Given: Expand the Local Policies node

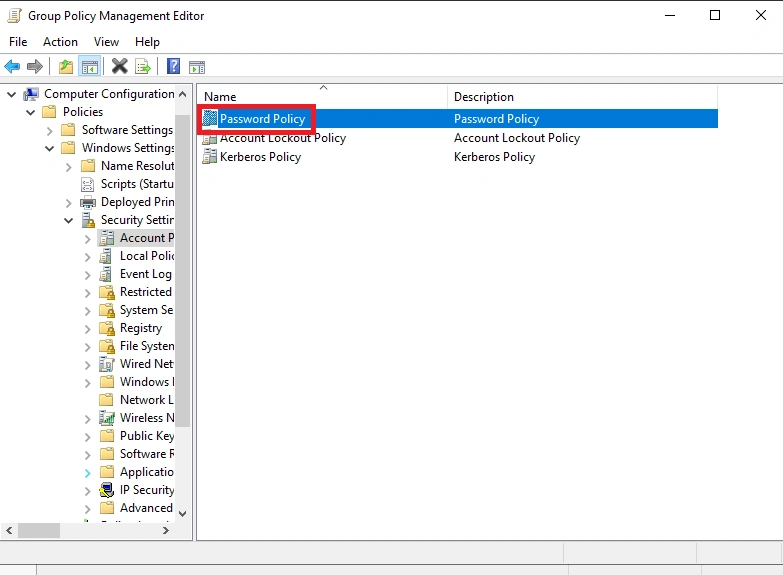Looking at the screenshot, I should point(87,257).
